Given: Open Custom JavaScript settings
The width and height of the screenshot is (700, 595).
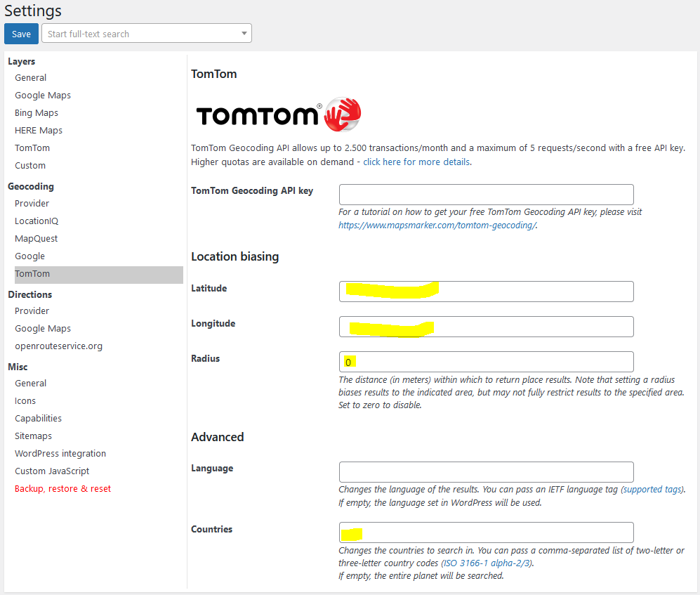Looking at the screenshot, I should [x=52, y=471].
